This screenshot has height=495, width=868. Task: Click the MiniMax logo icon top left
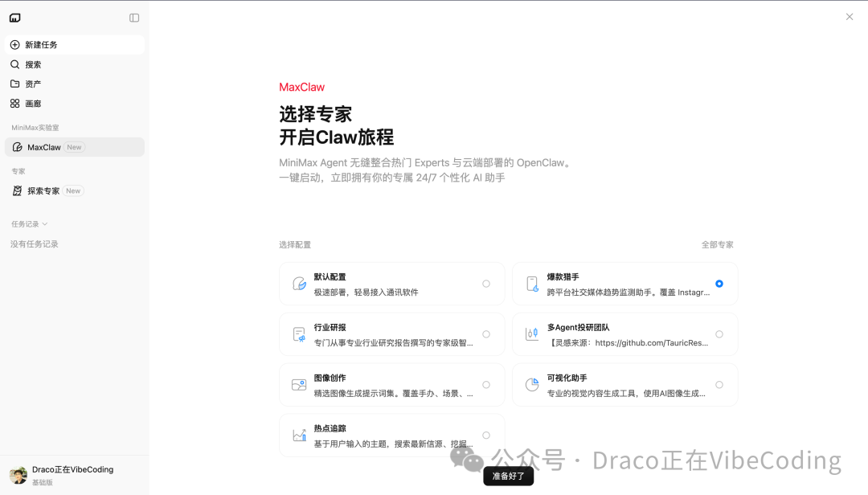[14, 17]
